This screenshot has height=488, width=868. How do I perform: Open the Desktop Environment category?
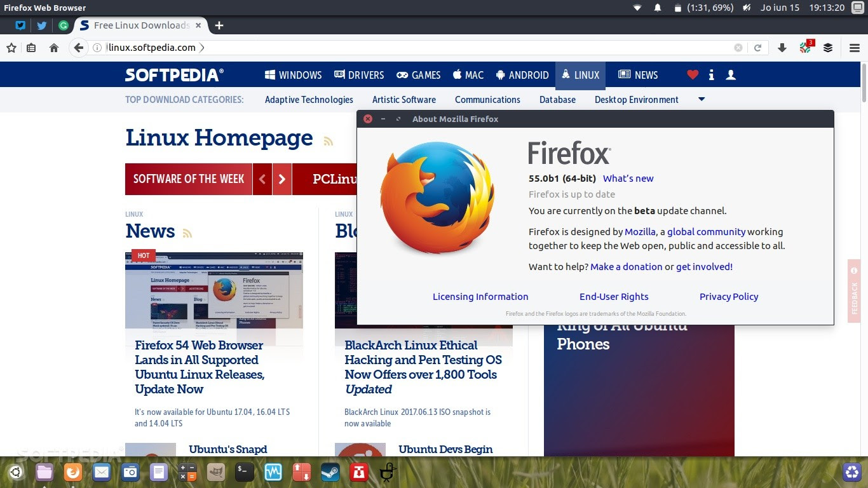(x=637, y=100)
